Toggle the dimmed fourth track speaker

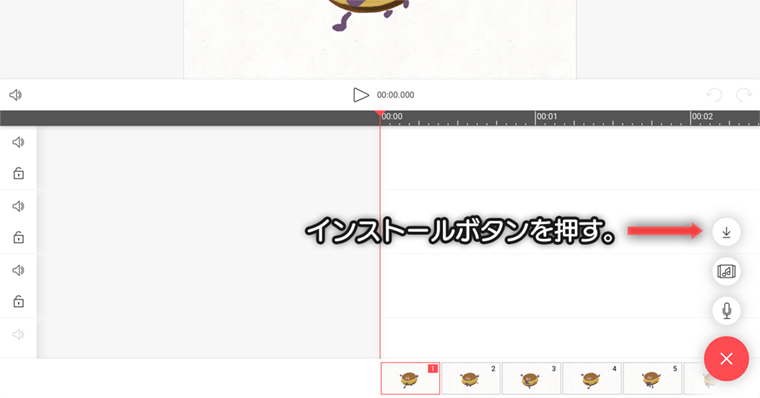pyautogui.click(x=18, y=334)
